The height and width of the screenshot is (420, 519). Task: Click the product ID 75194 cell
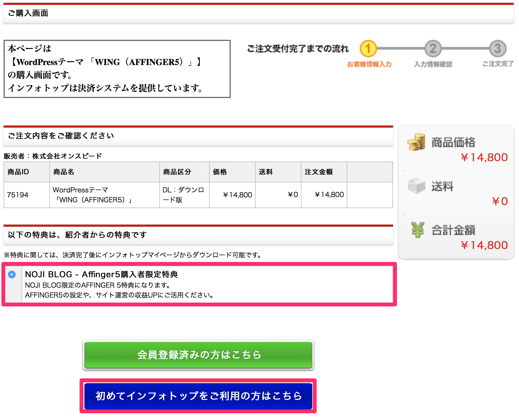click(x=18, y=195)
